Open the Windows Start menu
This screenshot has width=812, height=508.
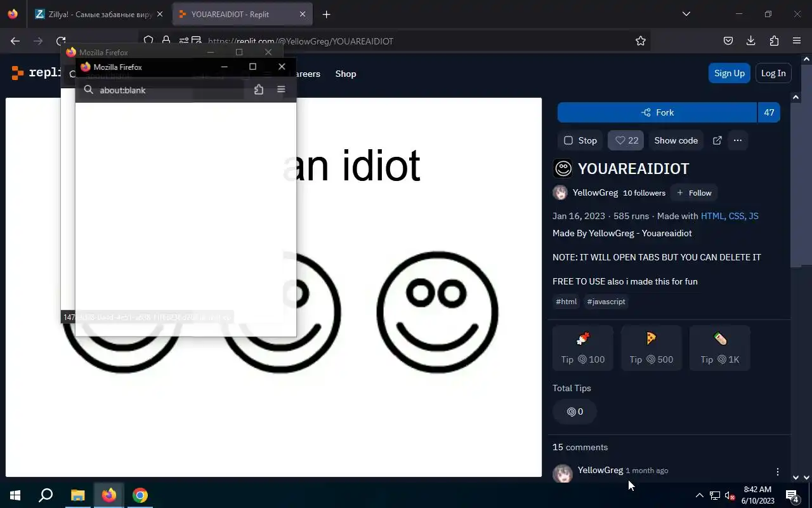tap(15, 495)
